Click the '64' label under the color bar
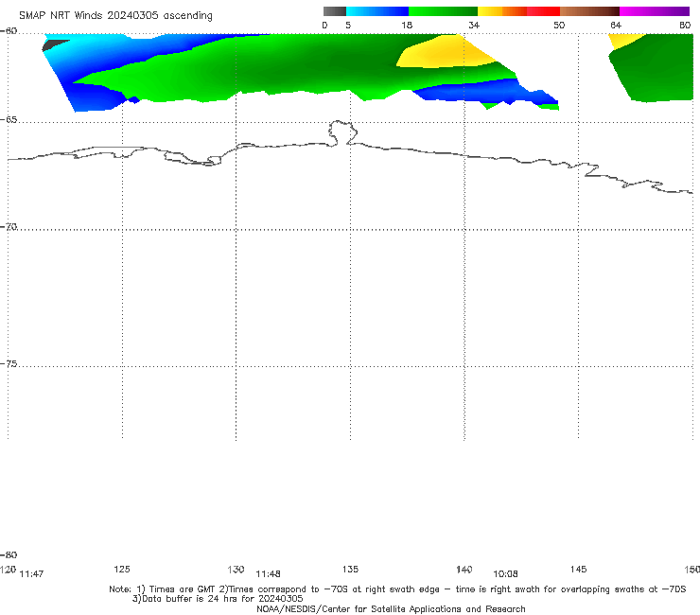 pos(616,25)
